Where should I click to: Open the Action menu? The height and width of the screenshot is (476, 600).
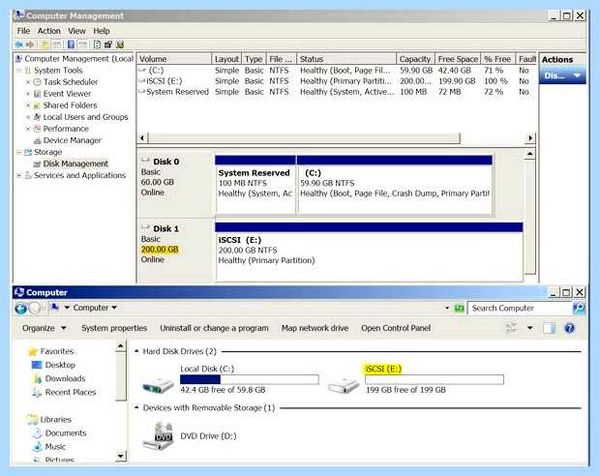point(49,31)
